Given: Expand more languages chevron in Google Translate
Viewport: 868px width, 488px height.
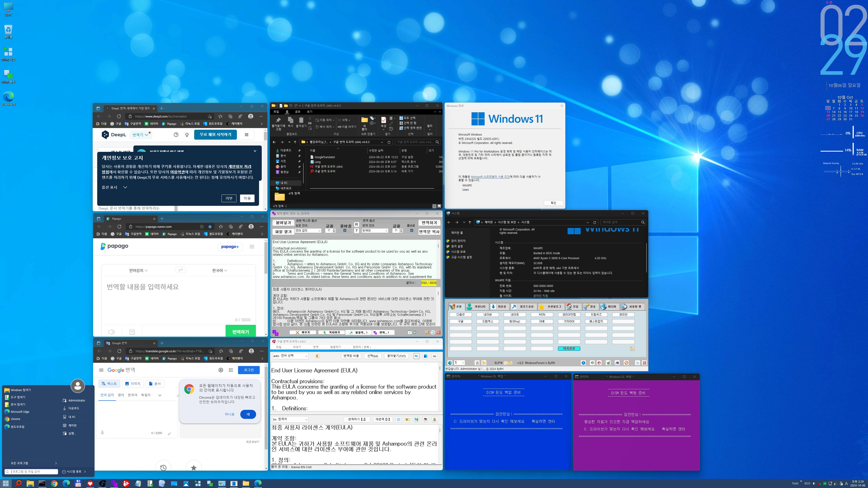Looking at the screenshot, I should [x=160, y=395].
